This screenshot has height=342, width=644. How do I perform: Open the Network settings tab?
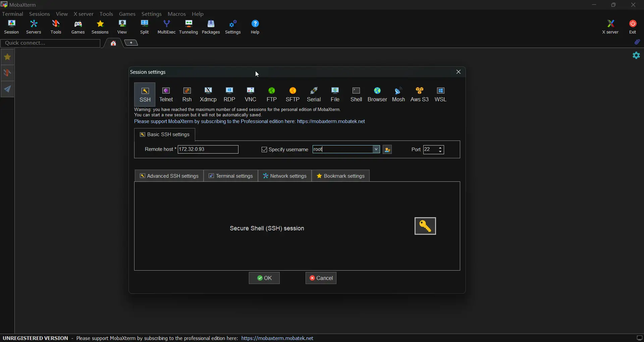click(285, 176)
